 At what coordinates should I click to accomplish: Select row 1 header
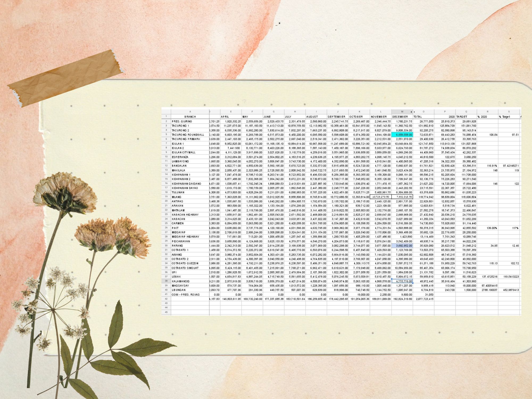tap(166, 117)
